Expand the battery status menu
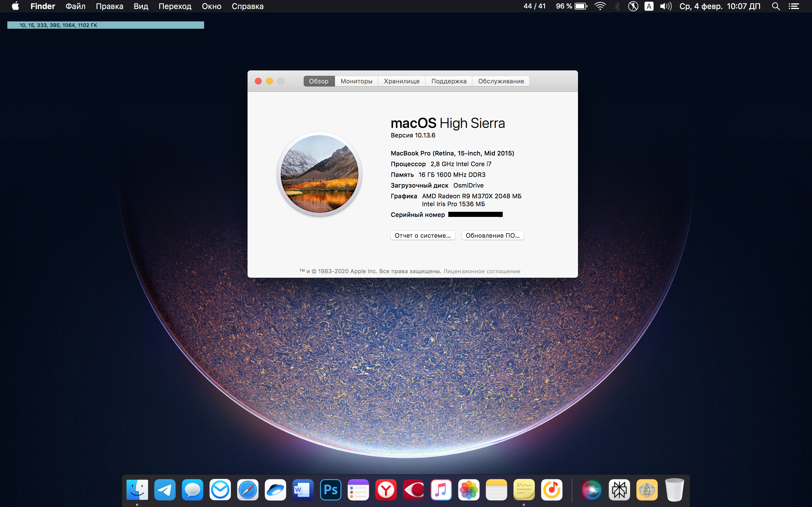 [x=581, y=6]
